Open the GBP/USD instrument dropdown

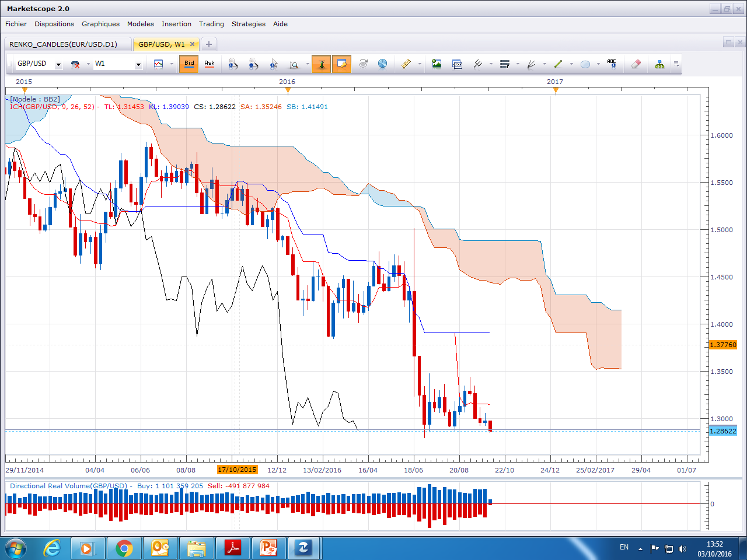point(58,64)
